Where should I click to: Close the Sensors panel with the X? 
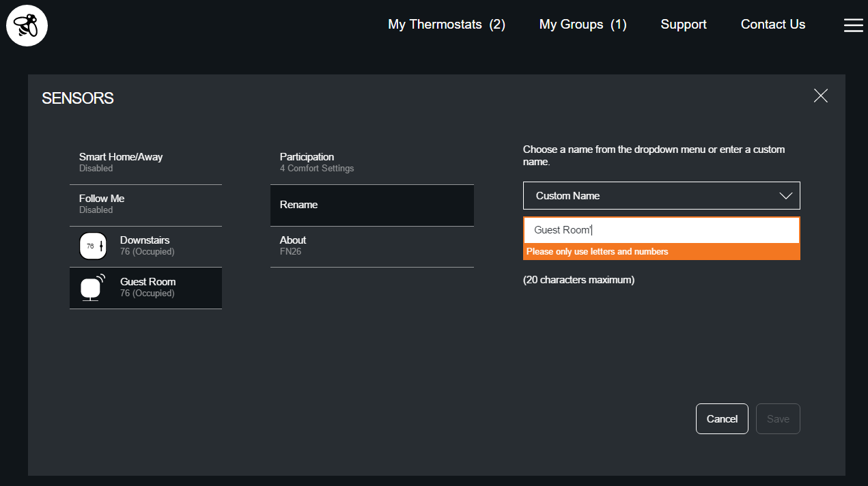click(821, 96)
